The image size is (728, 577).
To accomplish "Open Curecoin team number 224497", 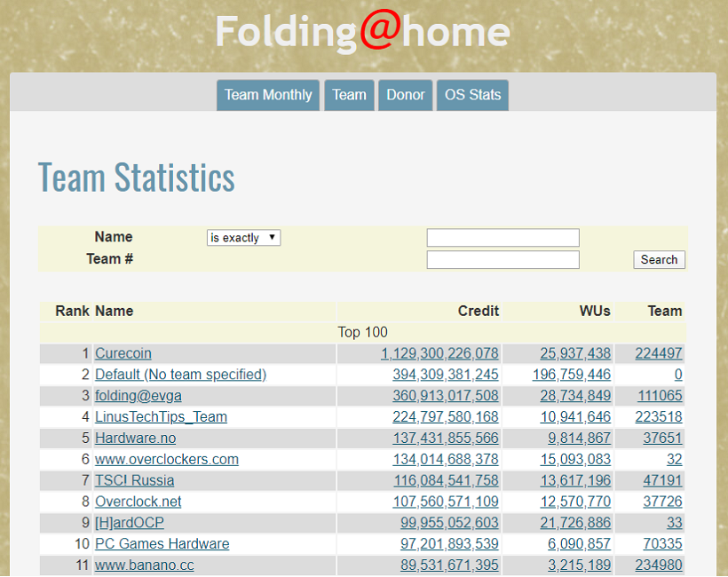I will click(x=659, y=353).
